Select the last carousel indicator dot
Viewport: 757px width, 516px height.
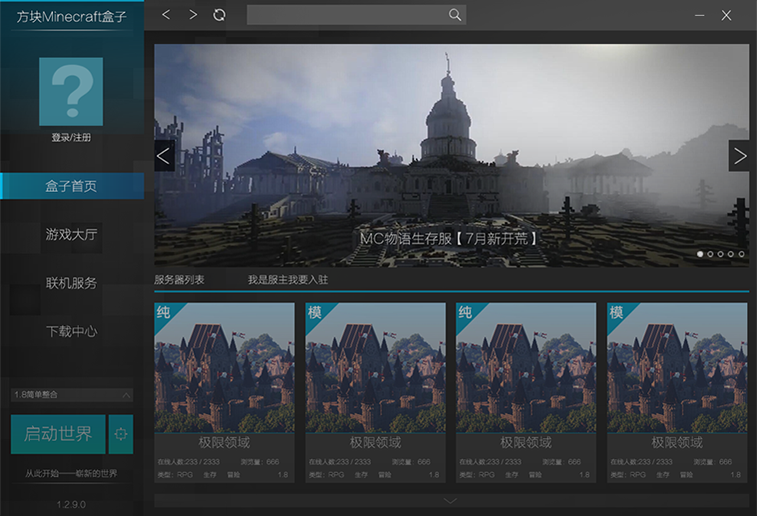(741, 254)
